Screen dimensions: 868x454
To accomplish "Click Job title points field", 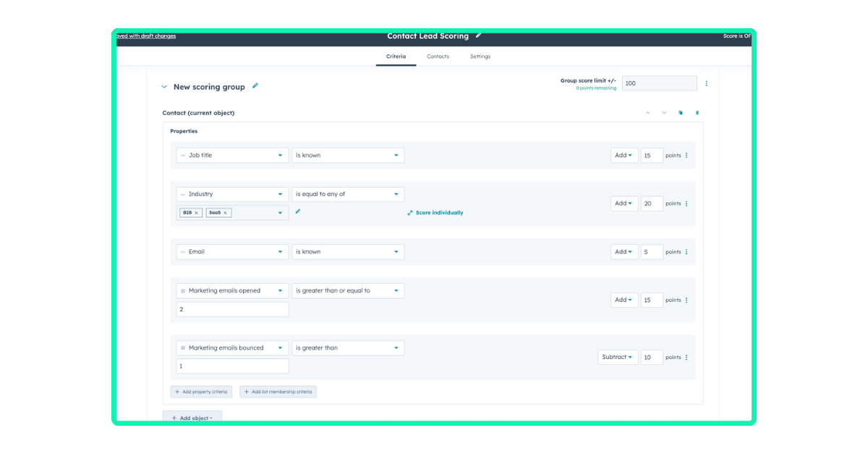I will click(652, 155).
